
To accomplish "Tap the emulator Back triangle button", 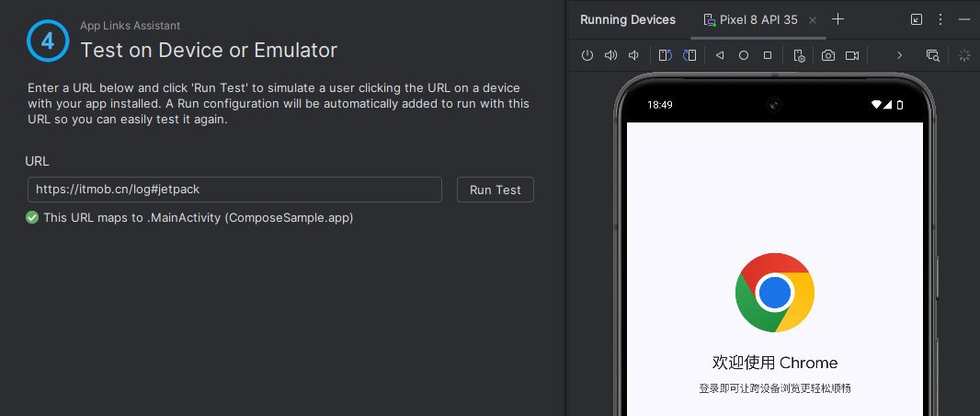I will pyautogui.click(x=720, y=55).
